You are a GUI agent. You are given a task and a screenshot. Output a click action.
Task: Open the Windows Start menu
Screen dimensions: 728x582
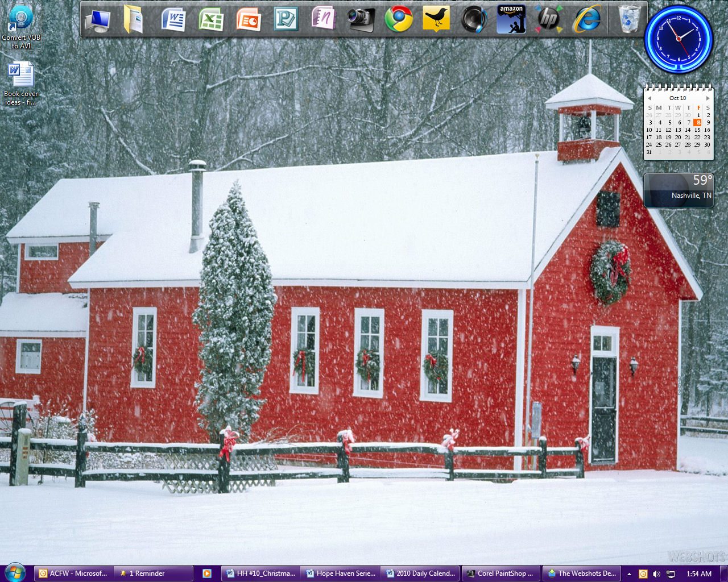tap(15, 572)
